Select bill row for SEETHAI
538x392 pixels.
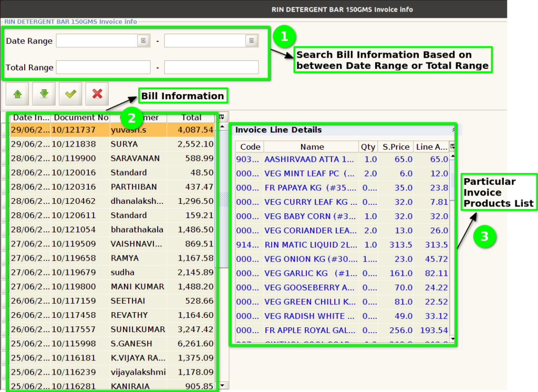112,301
